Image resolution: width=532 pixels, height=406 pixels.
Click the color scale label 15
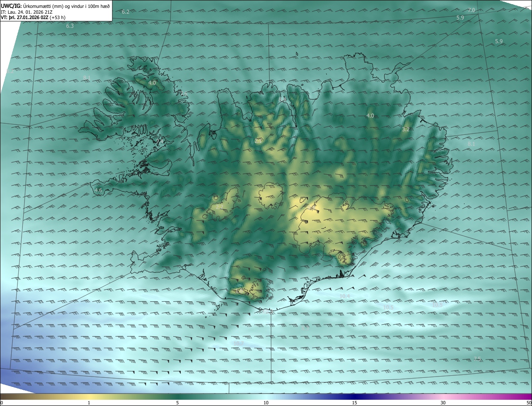tap(355, 403)
